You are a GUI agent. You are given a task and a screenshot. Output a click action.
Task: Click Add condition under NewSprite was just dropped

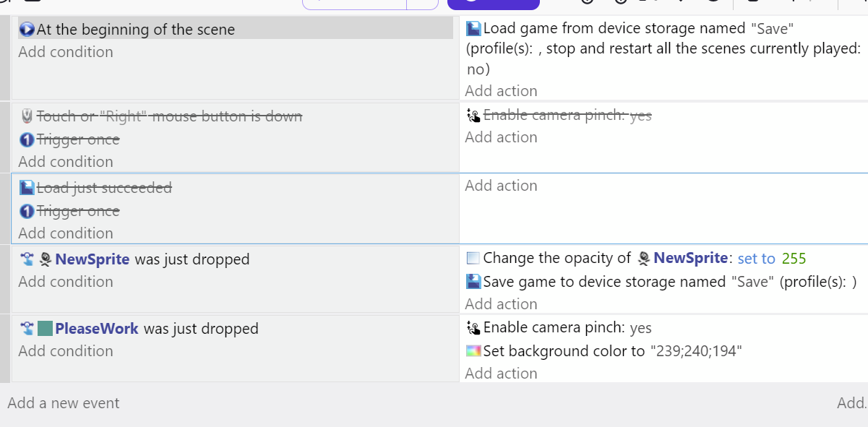(x=66, y=282)
